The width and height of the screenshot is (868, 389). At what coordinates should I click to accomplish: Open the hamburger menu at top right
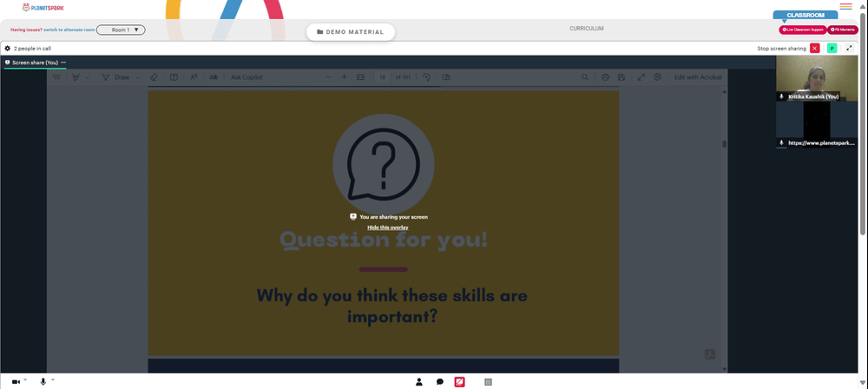(845, 7)
